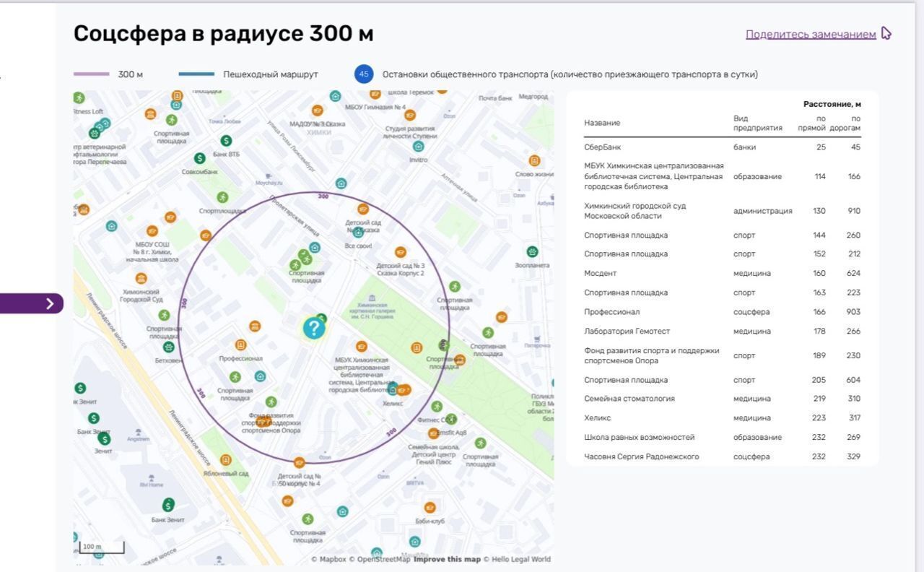Select the Семейная стоматология table row
The height and width of the screenshot is (572, 924).
(x=722, y=399)
